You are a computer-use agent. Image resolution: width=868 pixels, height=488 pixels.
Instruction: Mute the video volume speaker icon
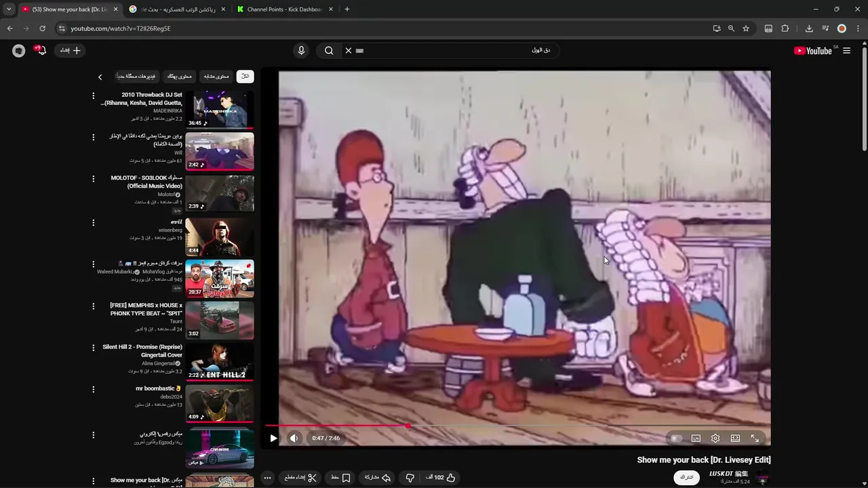pyautogui.click(x=294, y=438)
